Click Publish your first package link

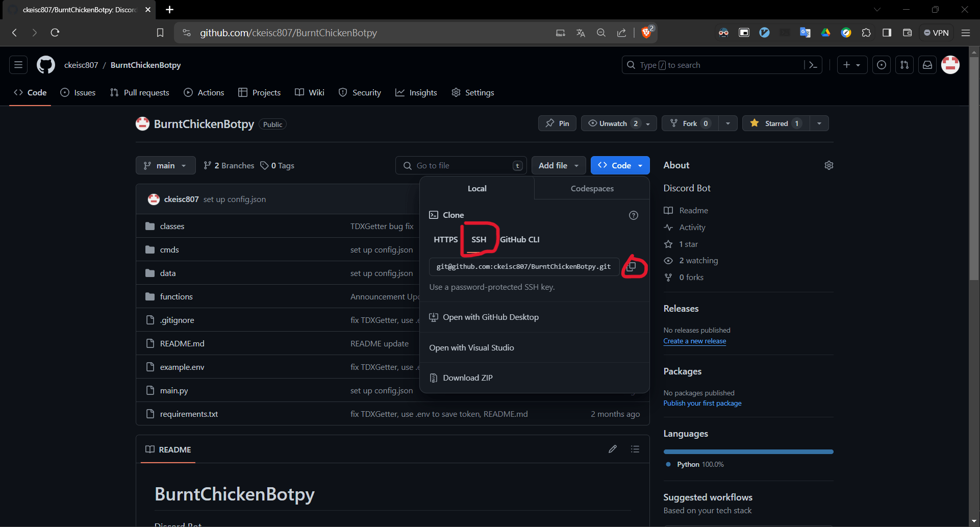[702, 403]
